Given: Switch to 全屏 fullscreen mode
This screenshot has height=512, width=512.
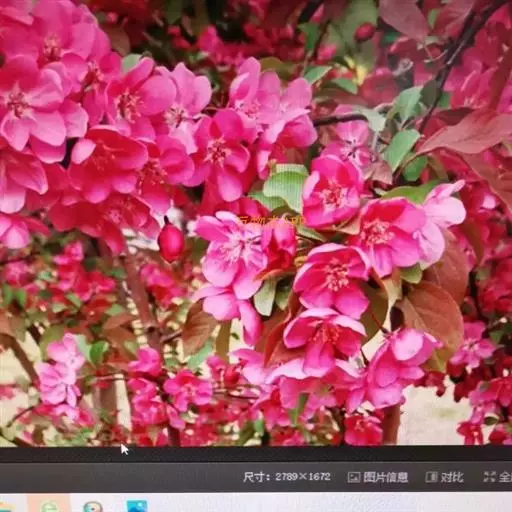Looking at the screenshot, I should point(498,477).
